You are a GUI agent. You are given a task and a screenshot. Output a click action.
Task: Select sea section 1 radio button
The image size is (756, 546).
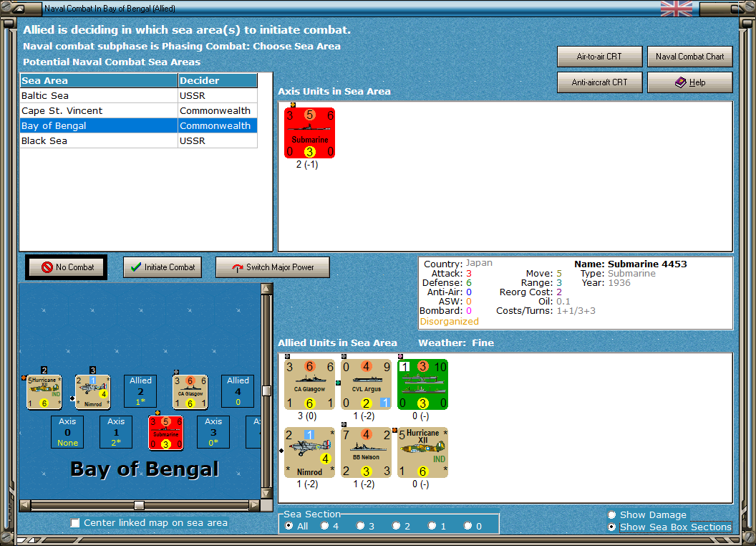pos(432,526)
